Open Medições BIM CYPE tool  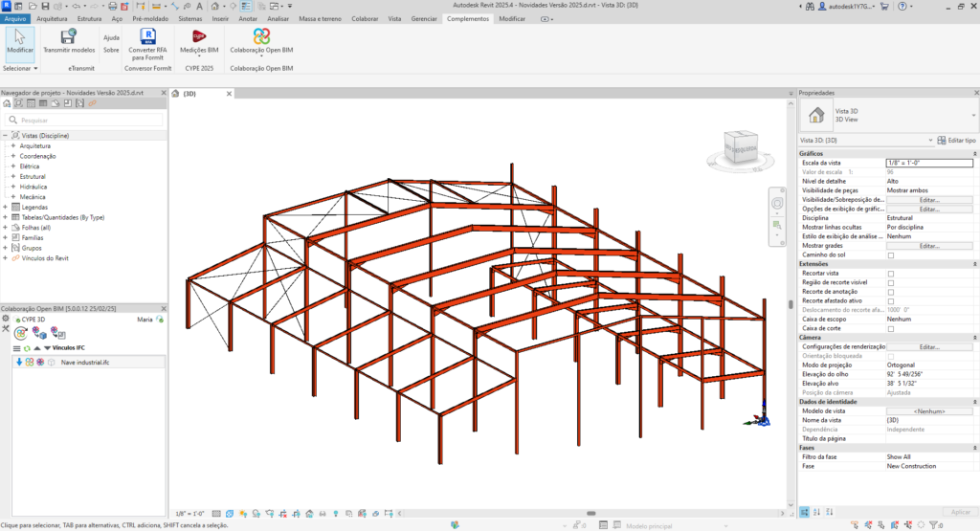pos(199,41)
